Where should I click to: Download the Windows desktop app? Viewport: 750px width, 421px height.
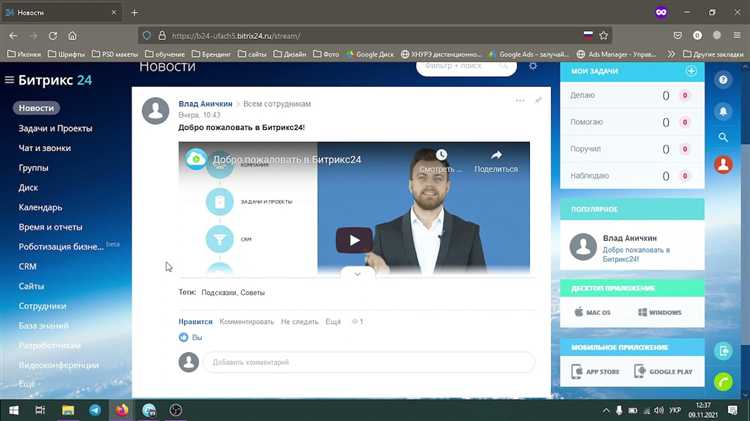pyautogui.click(x=660, y=312)
